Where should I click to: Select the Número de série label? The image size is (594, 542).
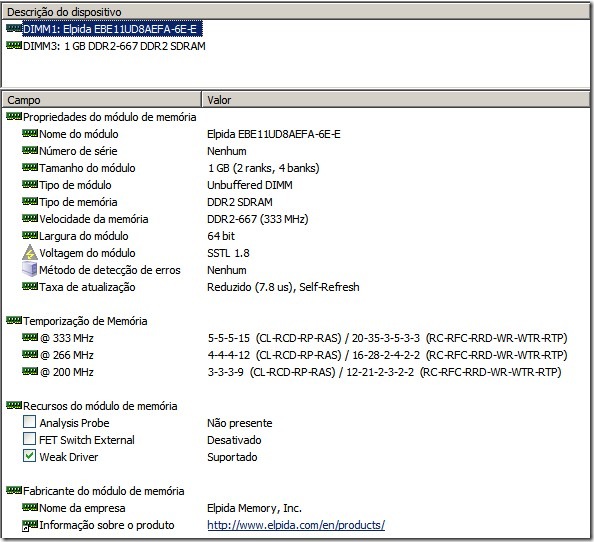78,151
